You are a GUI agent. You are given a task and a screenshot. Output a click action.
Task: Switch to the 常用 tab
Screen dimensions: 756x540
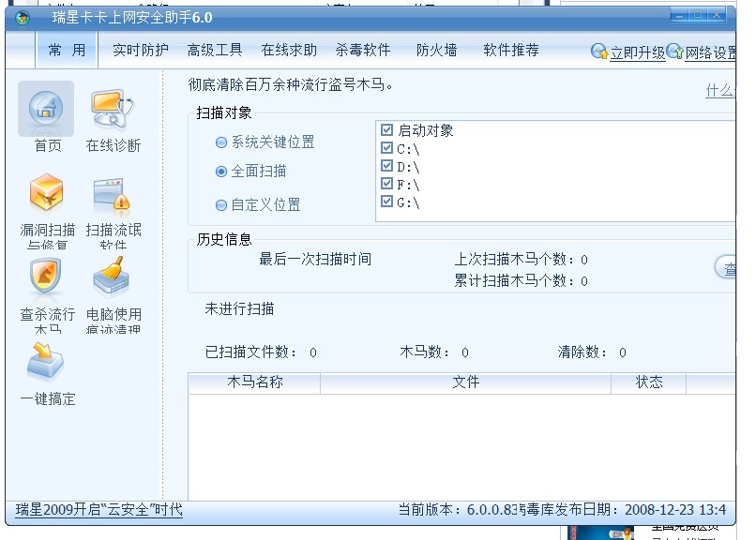pos(67,50)
